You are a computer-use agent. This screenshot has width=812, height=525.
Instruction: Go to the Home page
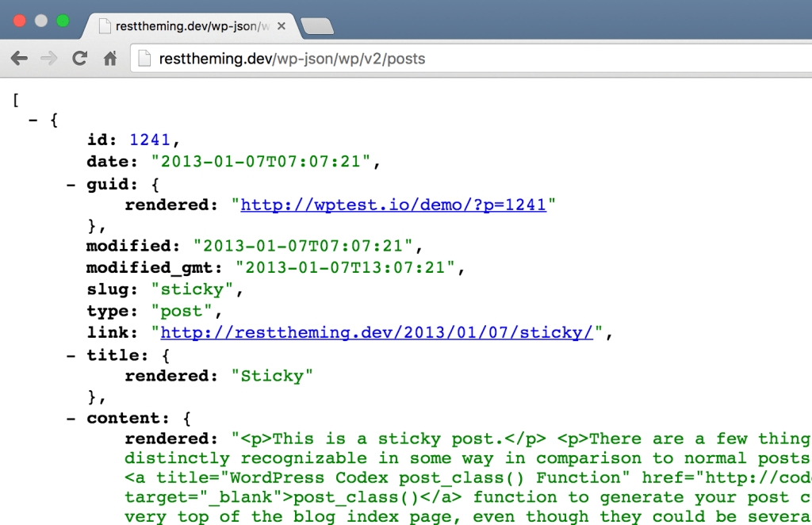pyautogui.click(x=110, y=59)
